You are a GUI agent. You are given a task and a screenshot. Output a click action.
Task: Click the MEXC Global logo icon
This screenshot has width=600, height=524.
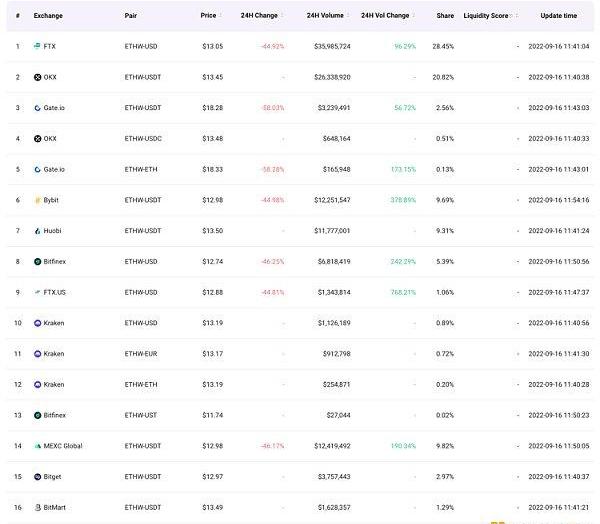coord(37,446)
